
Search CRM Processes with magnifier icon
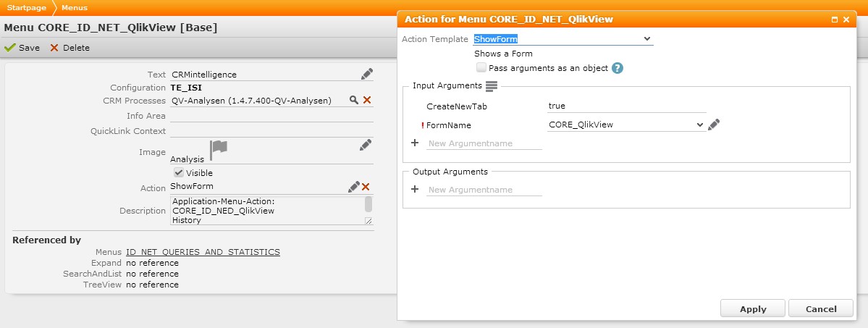(x=354, y=101)
